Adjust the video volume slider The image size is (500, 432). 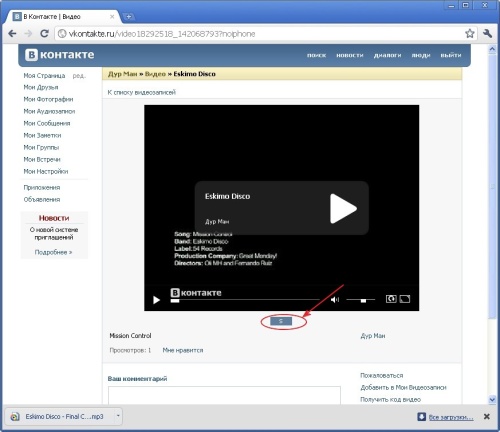361,300
